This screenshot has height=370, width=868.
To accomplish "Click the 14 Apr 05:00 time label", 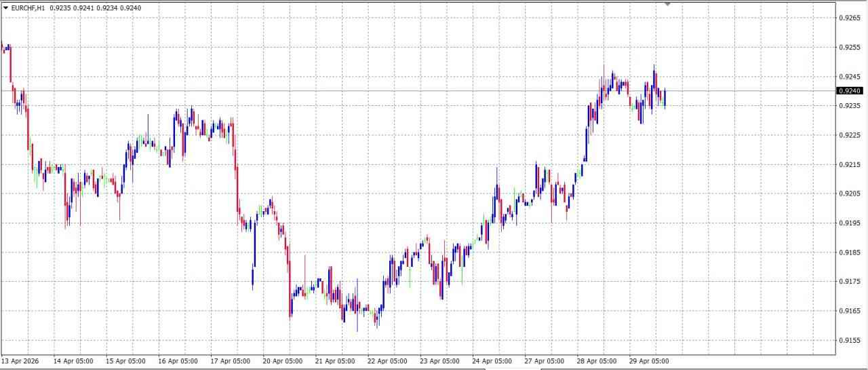I will (x=73, y=361).
